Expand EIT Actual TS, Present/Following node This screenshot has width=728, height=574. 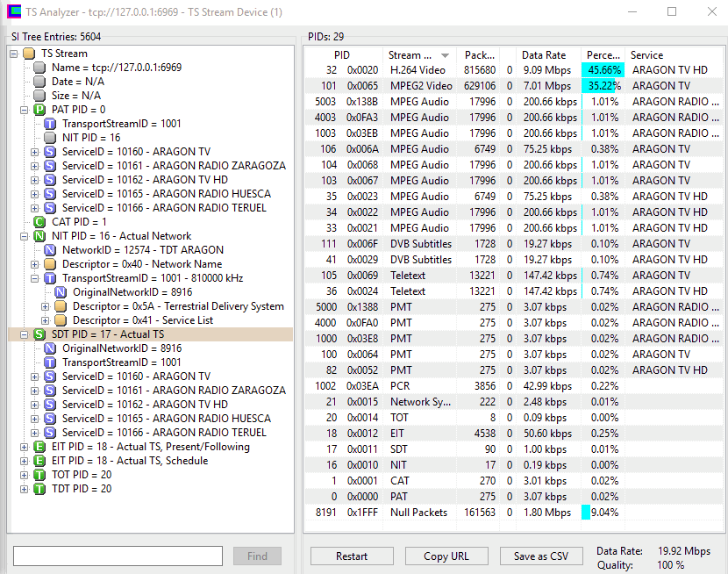tap(25, 447)
